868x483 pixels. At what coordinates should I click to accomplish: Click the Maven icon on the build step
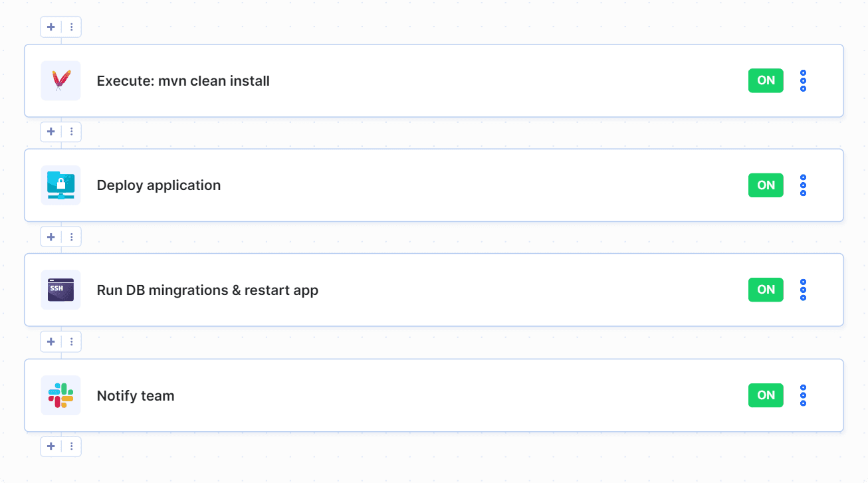coord(60,80)
